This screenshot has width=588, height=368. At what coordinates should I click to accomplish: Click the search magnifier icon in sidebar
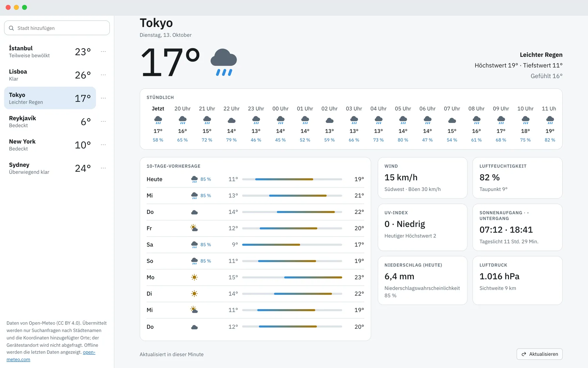[x=11, y=28]
